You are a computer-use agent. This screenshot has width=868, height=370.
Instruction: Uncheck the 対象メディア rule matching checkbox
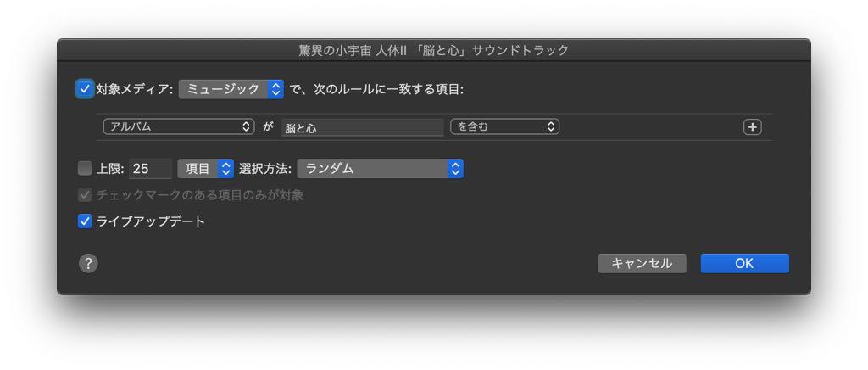point(85,88)
